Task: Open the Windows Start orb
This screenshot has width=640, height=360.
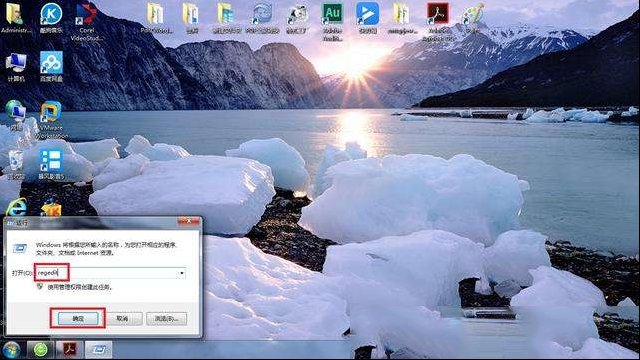Action: click(x=11, y=350)
